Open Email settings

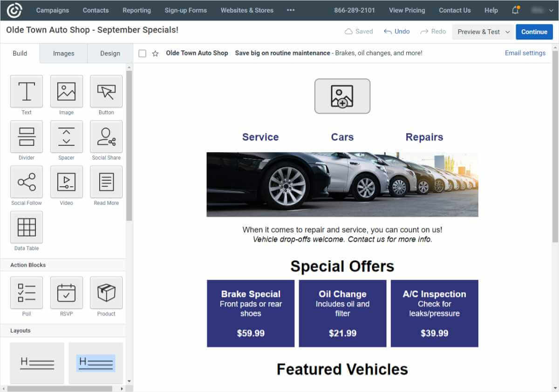coord(525,53)
